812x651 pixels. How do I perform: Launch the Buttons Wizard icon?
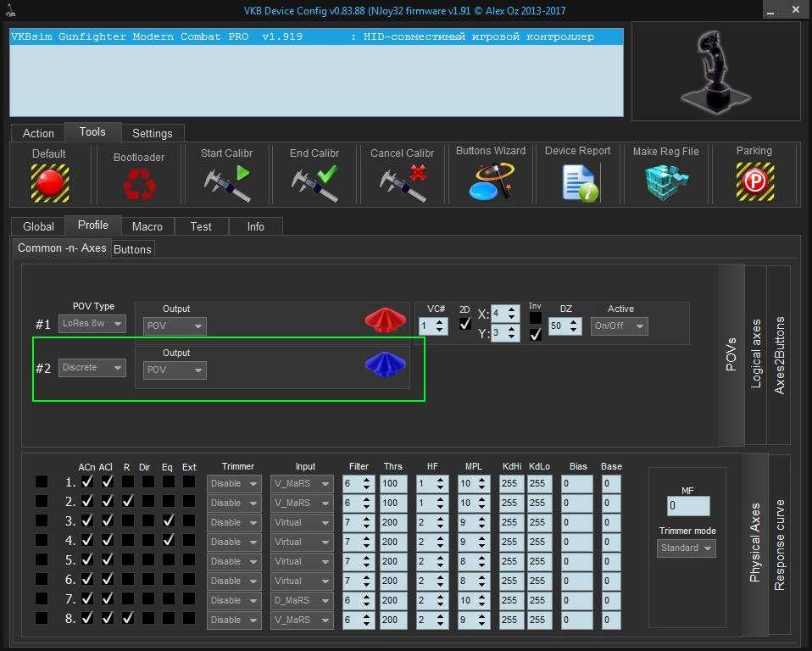(x=491, y=181)
